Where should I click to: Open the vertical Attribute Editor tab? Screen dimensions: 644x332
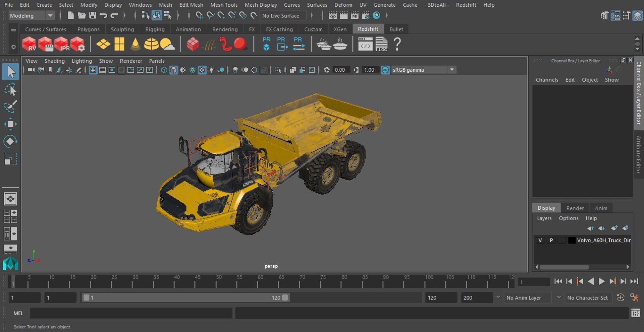639,154
